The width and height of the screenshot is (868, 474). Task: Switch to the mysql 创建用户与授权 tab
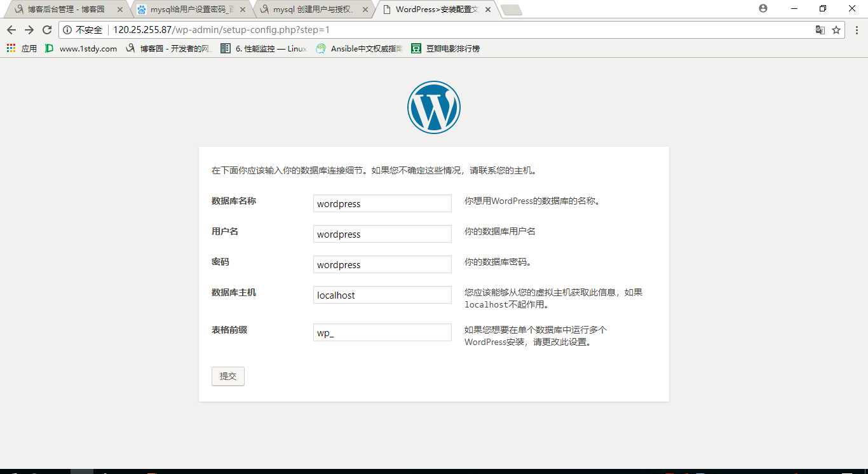coord(313,10)
